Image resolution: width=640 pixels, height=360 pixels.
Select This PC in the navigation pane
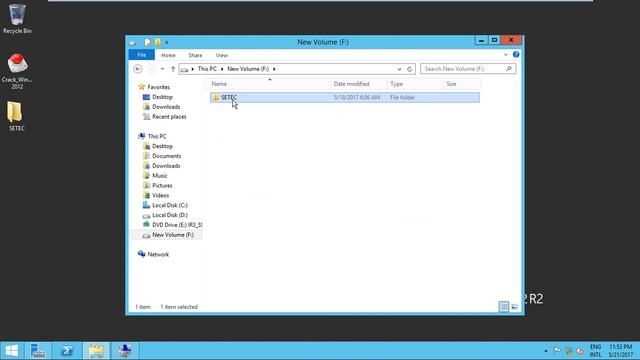tap(157, 136)
